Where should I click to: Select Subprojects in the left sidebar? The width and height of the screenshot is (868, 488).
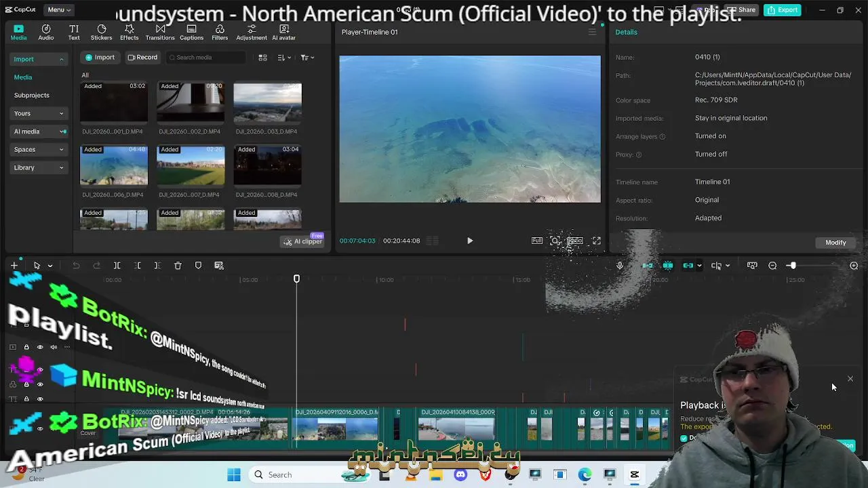point(32,96)
